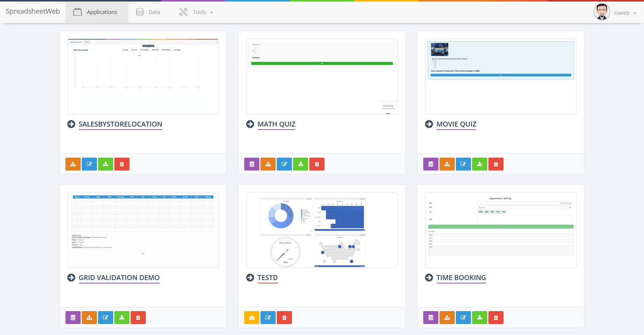Open yellow dashboard icon for TESTD
644x335 pixels.
point(252,318)
